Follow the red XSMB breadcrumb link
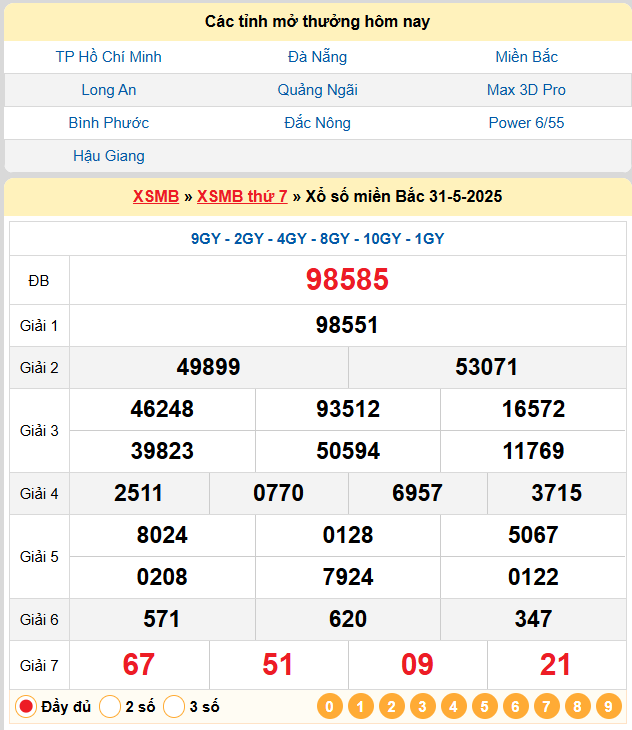Image resolution: width=632 pixels, height=730 pixels. click(156, 196)
